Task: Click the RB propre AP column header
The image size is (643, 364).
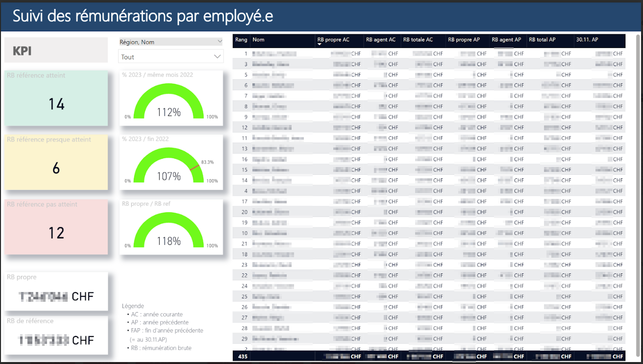Action: click(x=464, y=40)
